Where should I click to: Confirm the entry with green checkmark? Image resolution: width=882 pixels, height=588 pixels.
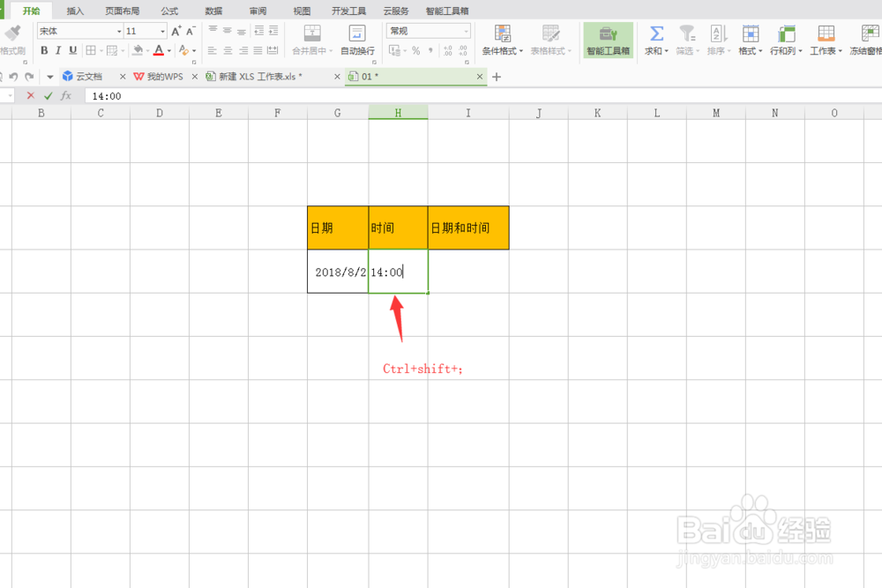[x=49, y=96]
